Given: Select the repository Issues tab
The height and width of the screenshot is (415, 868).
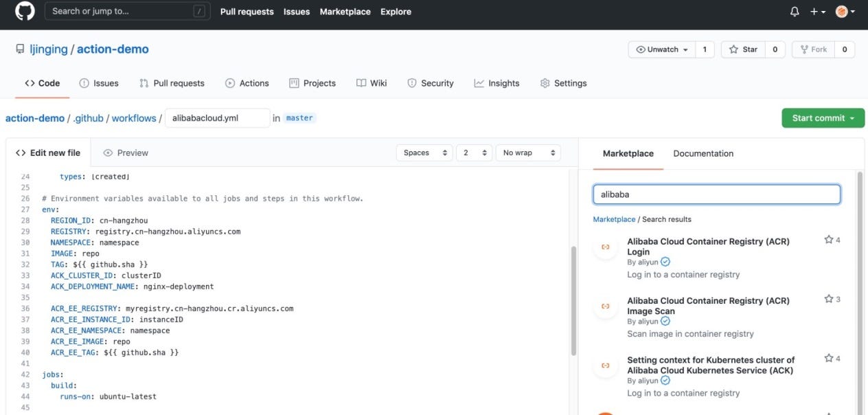Looking at the screenshot, I should click(99, 83).
